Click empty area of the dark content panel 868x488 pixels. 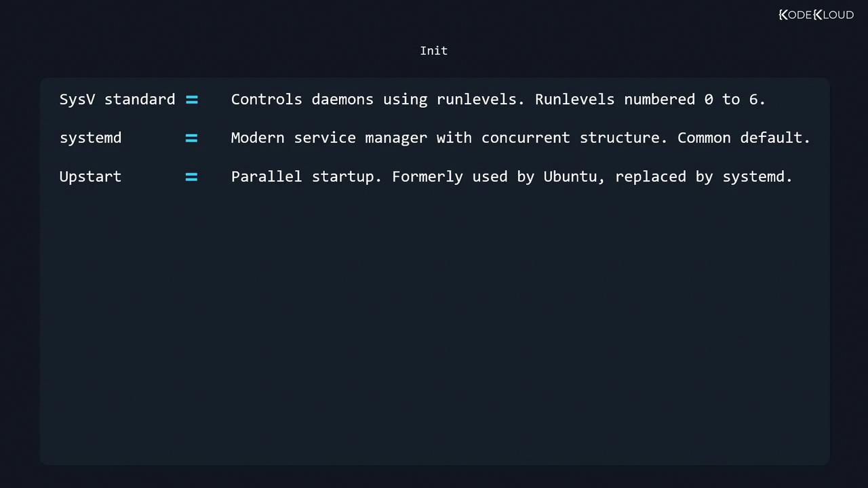(434, 325)
